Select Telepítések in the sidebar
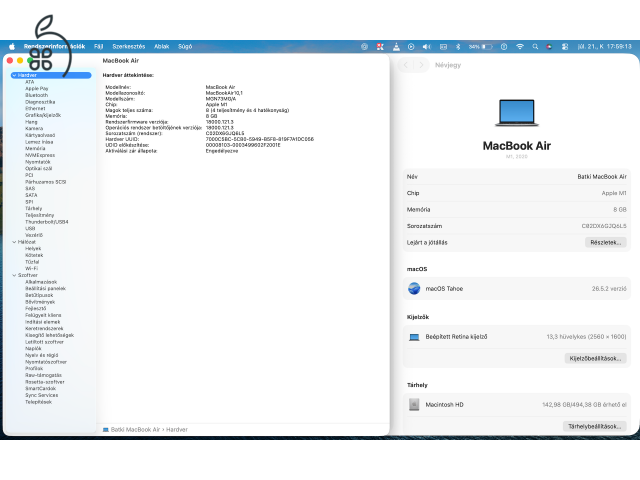640x480 pixels. [38, 402]
